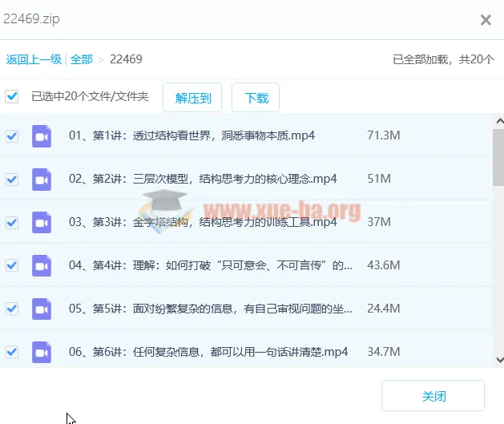The height and width of the screenshot is (424, 504).
Task: Click the 解压到 button
Action: click(192, 98)
